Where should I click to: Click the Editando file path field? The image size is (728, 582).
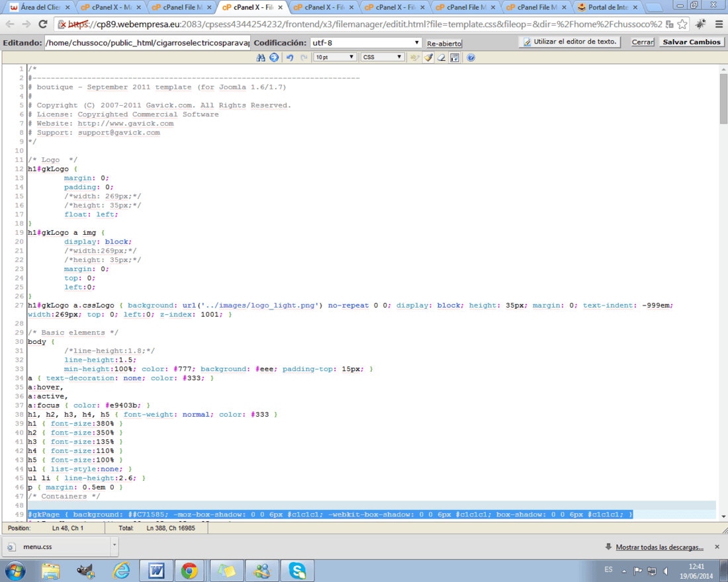pyautogui.click(x=147, y=43)
